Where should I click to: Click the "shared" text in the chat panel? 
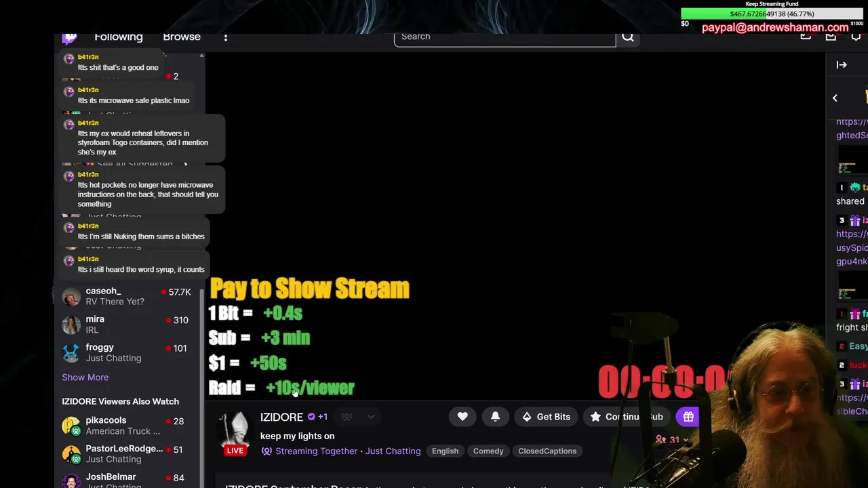click(850, 201)
